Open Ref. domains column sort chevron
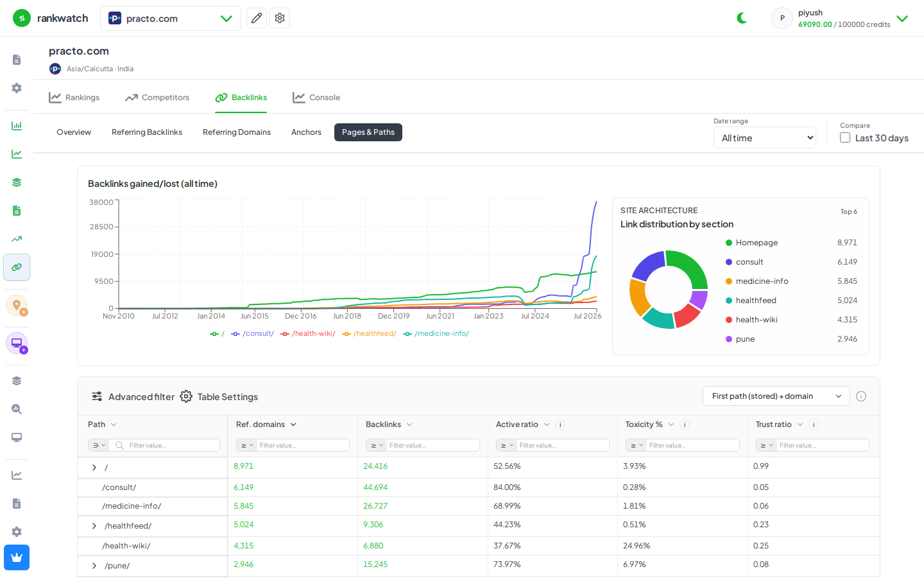 pyautogui.click(x=293, y=425)
